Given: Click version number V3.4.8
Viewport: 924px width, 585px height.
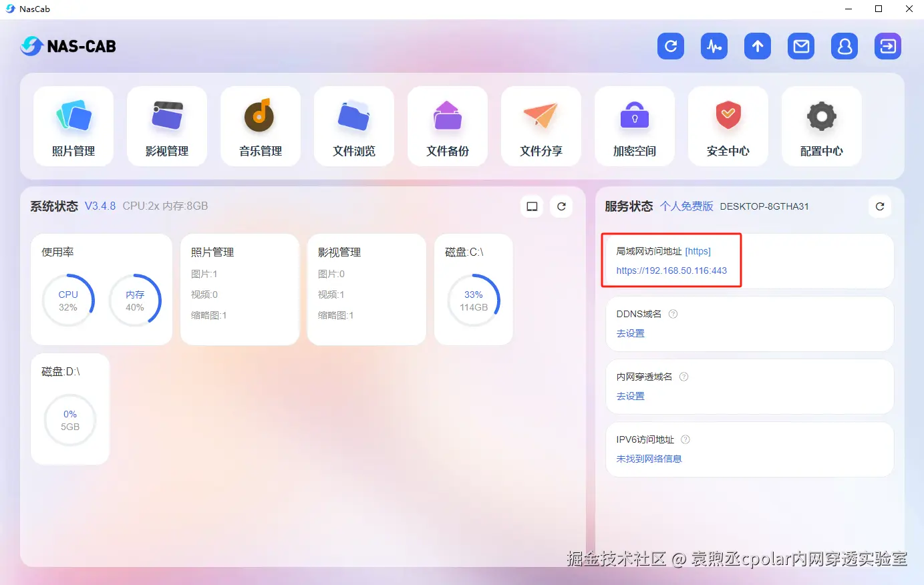Looking at the screenshot, I should coord(100,206).
